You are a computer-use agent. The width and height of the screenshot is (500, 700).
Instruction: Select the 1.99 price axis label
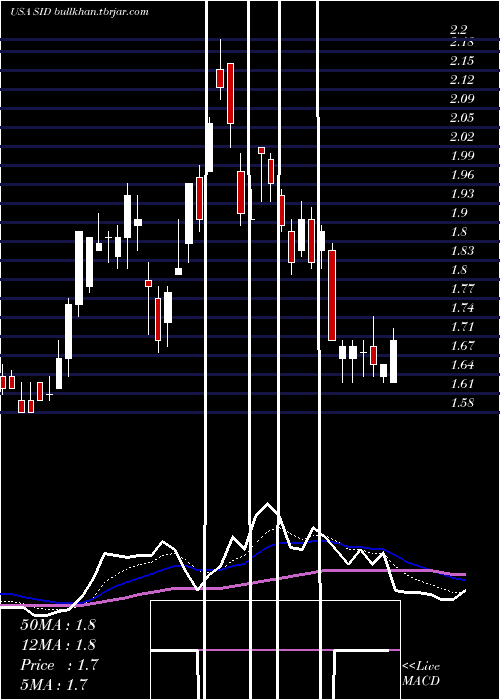coord(462,155)
